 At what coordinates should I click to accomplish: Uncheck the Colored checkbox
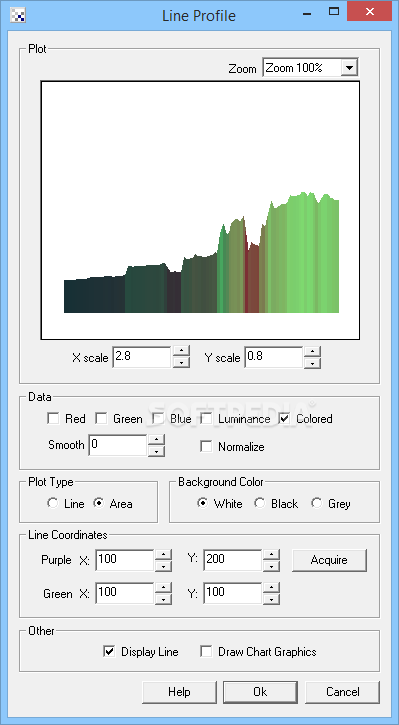pos(284,419)
